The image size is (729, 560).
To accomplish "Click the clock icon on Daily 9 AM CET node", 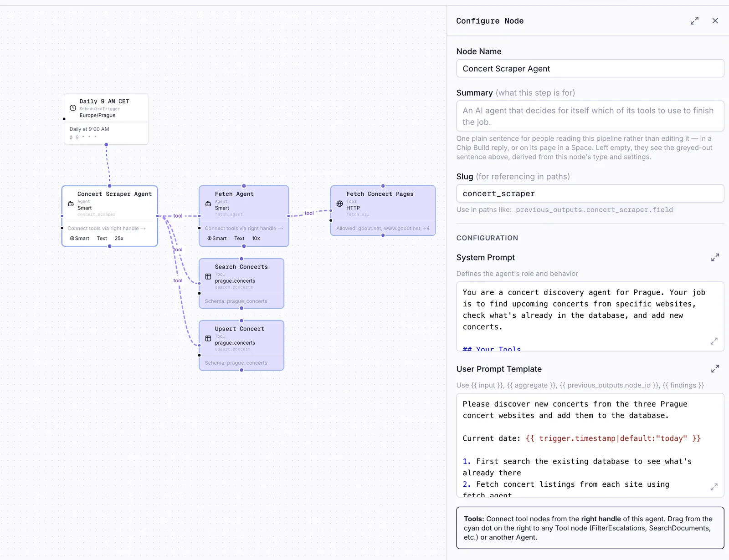I will pos(73,108).
